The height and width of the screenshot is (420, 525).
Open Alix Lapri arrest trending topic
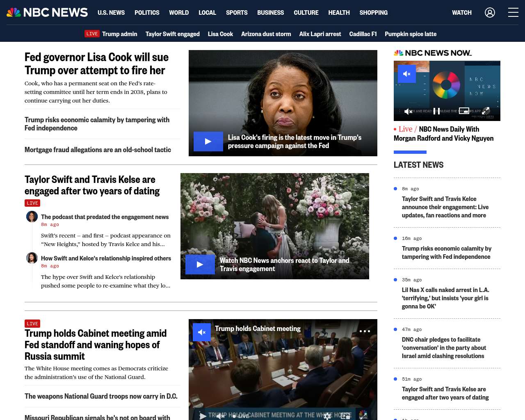320,34
